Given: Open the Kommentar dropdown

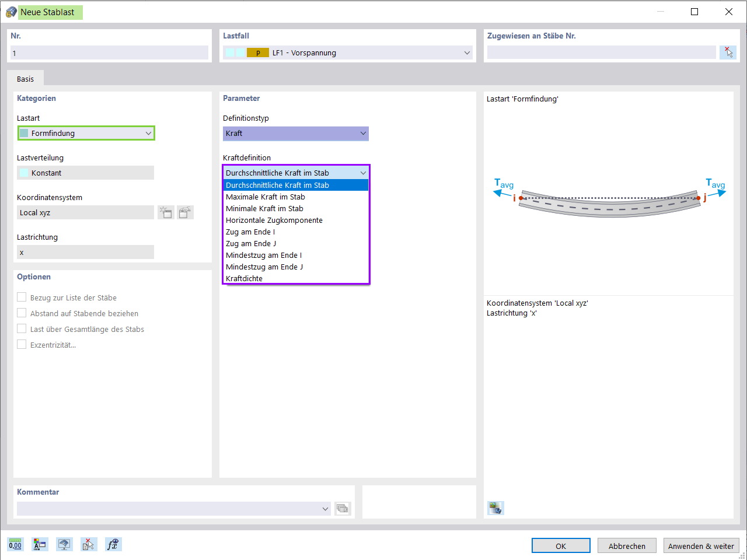Looking at the screenshot, I should point(174,509).
